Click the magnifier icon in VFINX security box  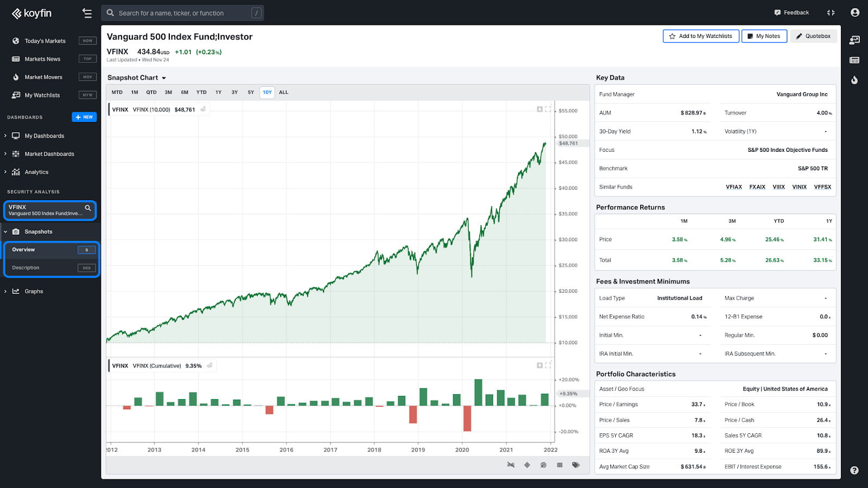click(x=88, y=208)
